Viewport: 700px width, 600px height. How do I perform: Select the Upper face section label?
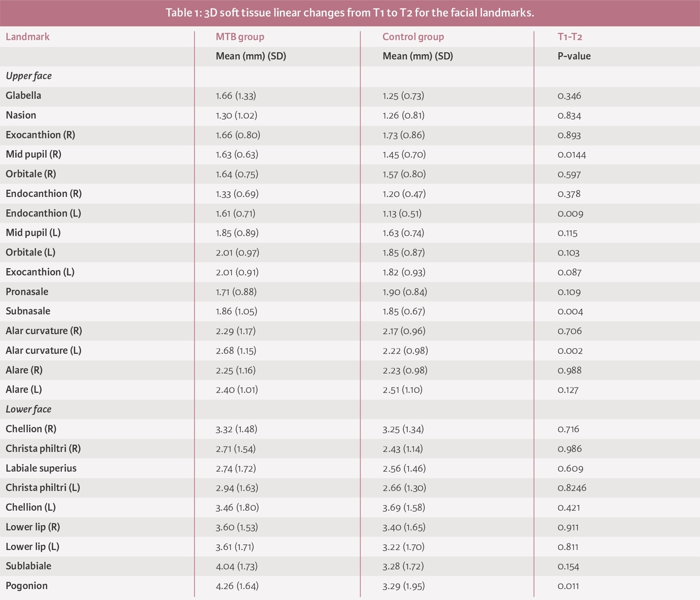tap(28, 76)
